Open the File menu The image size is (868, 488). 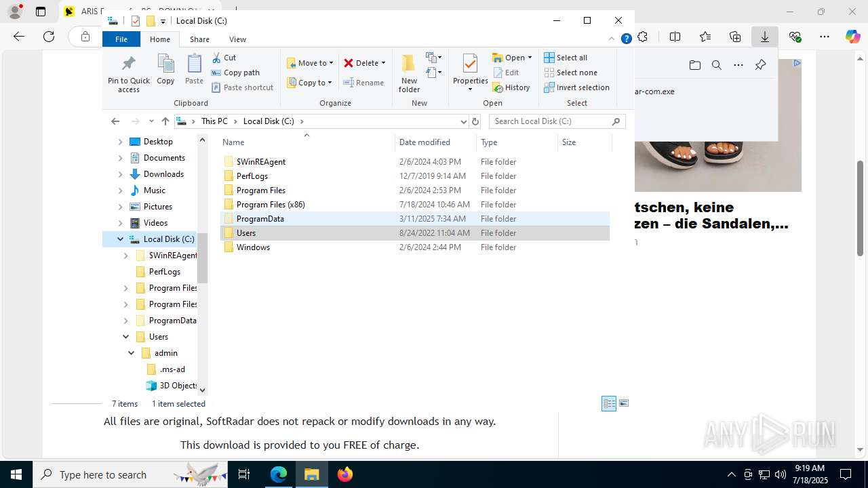[121, 39]
